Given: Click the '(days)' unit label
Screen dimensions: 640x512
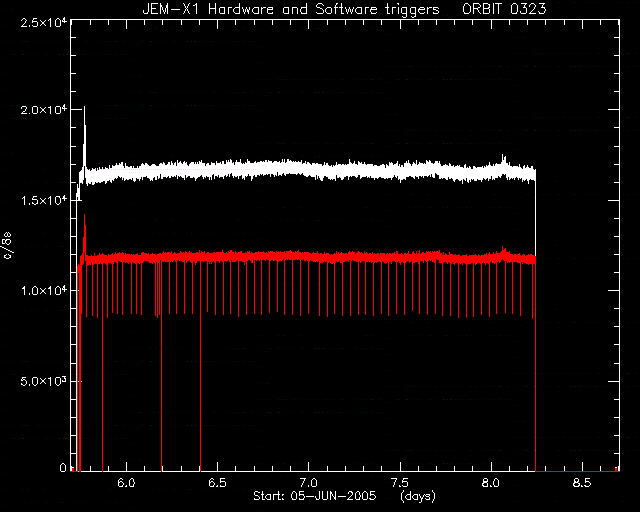Looking at the screenshot, I should [418, 496].
